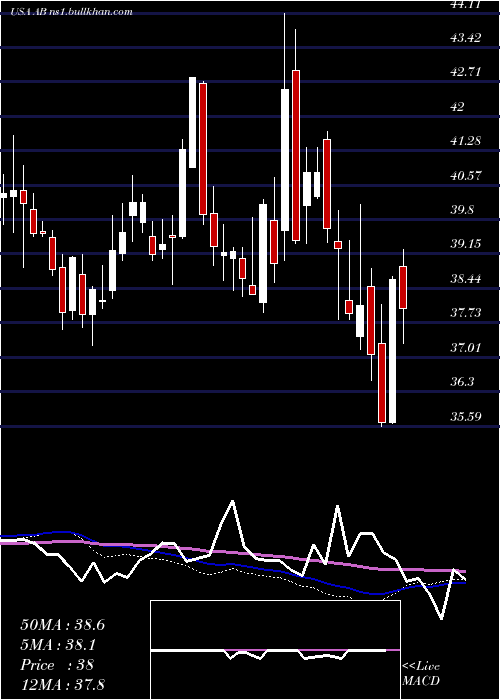Click the '5MA : 38.1' readout
The height and width of the screenshot is (700, 500).
[x=59, y=645]
